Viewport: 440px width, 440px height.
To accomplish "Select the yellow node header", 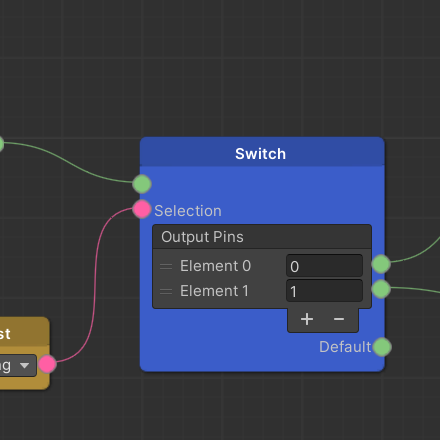I will pyautogui.click(x=25, y=332).
